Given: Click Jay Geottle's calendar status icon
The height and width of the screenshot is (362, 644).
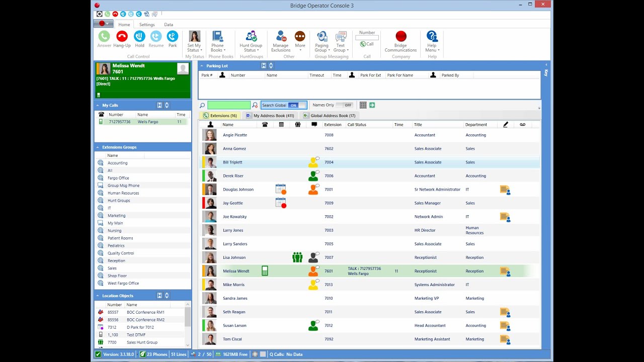Looking at the screenshot, I should tap(281, 203).
